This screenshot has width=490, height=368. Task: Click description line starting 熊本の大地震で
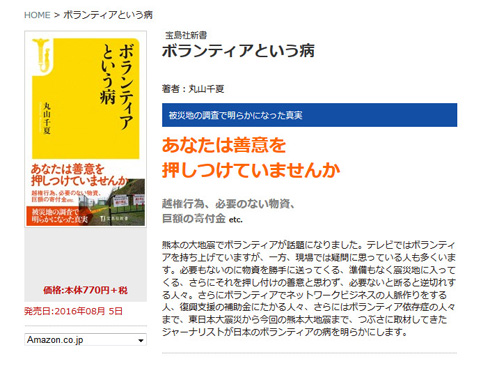309,245
